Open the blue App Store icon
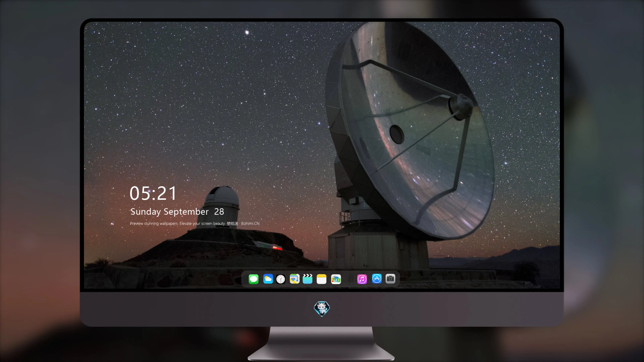The height and width of the screenshot is (362, 644). (377, 279)
